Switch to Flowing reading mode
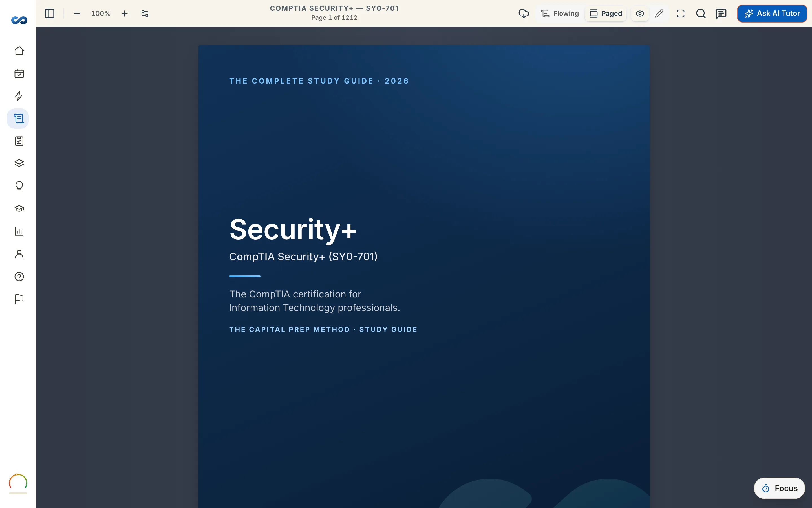812x508 pixels. pos(560,14)
